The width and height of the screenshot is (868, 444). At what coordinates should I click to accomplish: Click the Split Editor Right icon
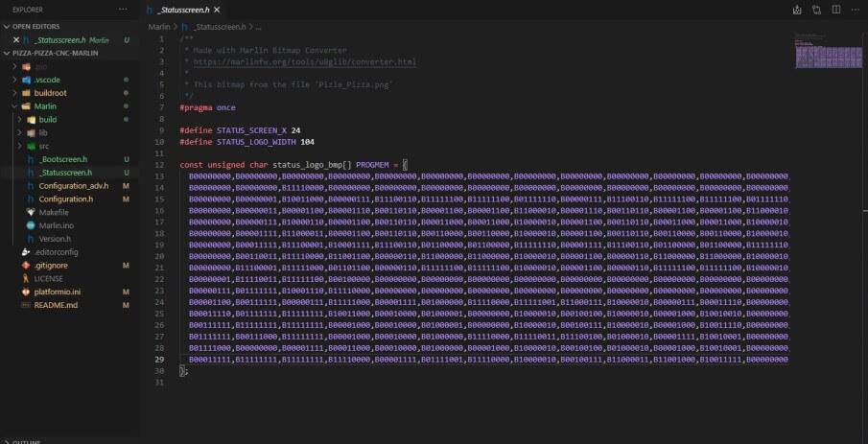[x=835, y=10]
